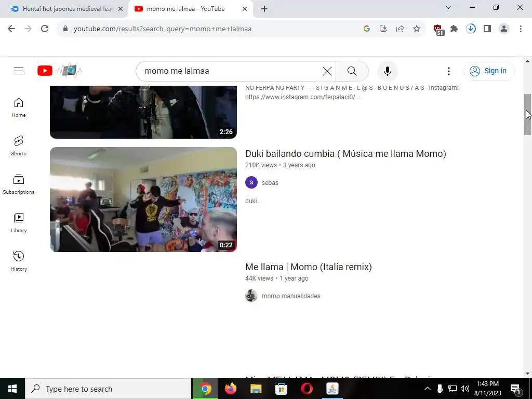Start voice search with microphone
The image size is (532, 399).
coord(388,71)
